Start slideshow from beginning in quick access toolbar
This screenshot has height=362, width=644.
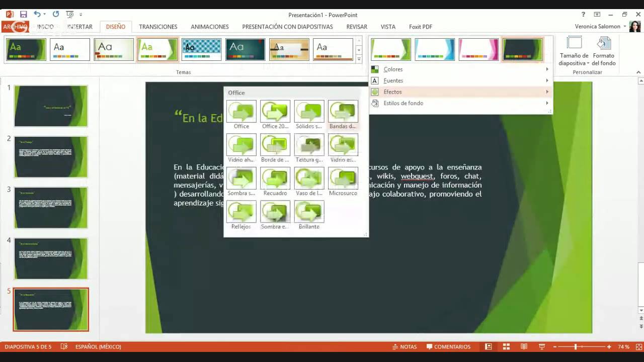[70, 15]
